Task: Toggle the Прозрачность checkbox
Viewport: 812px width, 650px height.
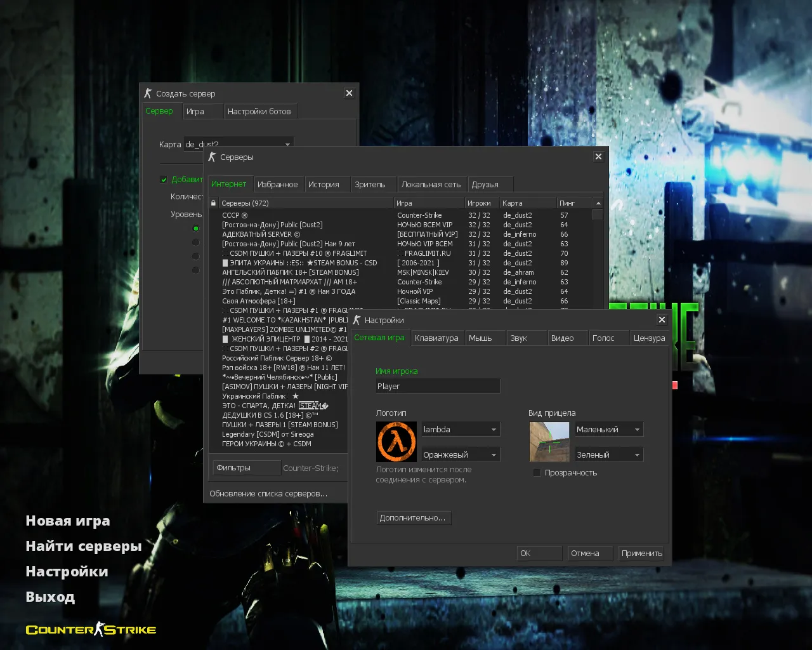Action: click(x=537, y=472)
